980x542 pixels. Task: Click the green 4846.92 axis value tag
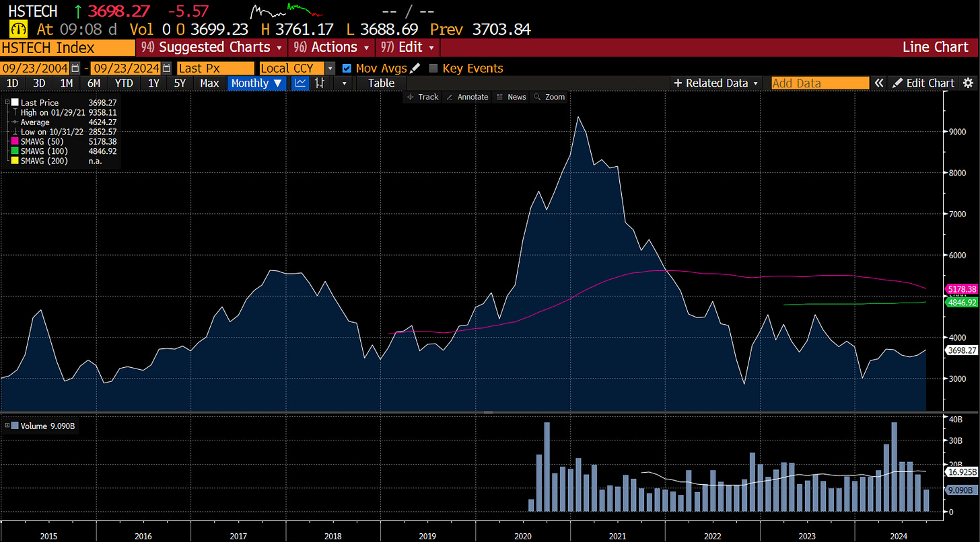[x=963, y=303]
